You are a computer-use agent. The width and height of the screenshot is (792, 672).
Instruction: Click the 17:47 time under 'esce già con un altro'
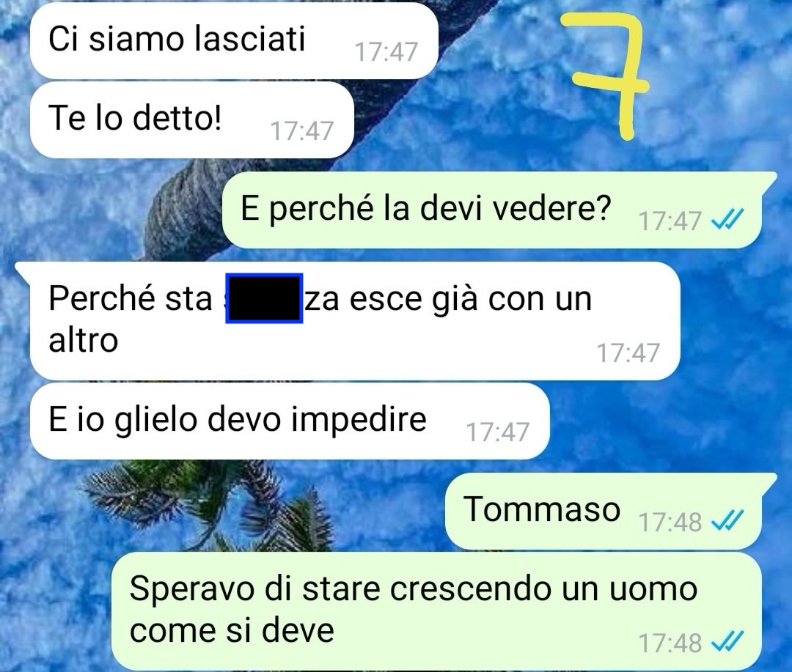(x=628, y=352)
